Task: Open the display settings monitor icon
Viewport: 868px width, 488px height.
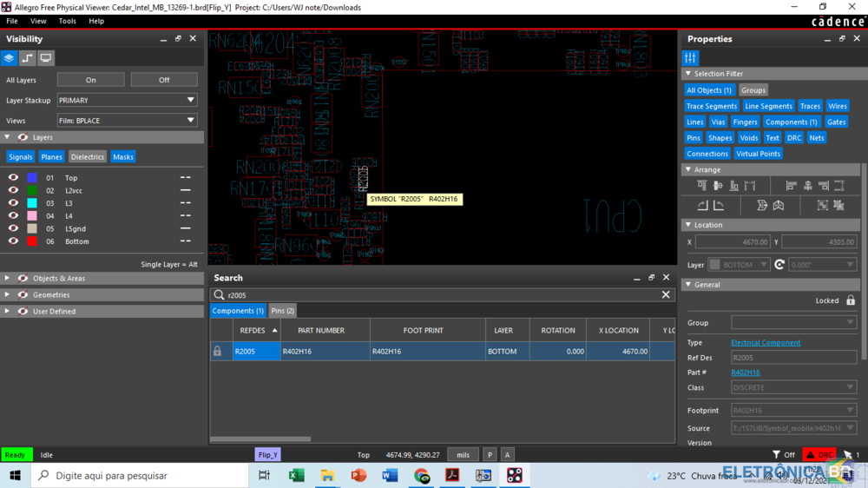Action: pos(46,58)
